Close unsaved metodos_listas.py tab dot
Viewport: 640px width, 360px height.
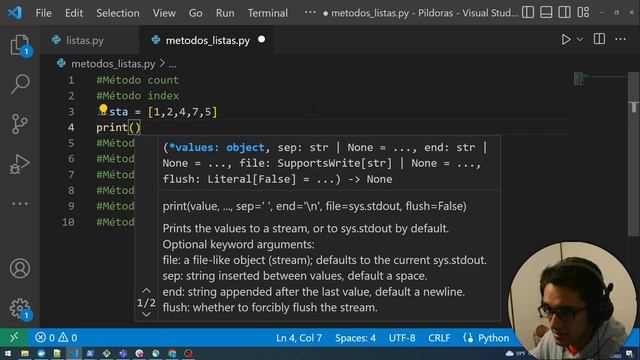[262, 40]
